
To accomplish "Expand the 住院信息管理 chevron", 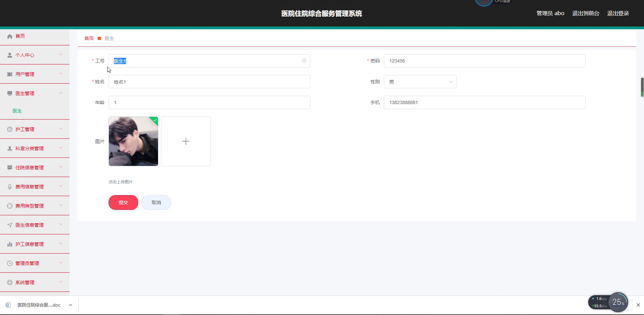I will click(x=61, y=167).
